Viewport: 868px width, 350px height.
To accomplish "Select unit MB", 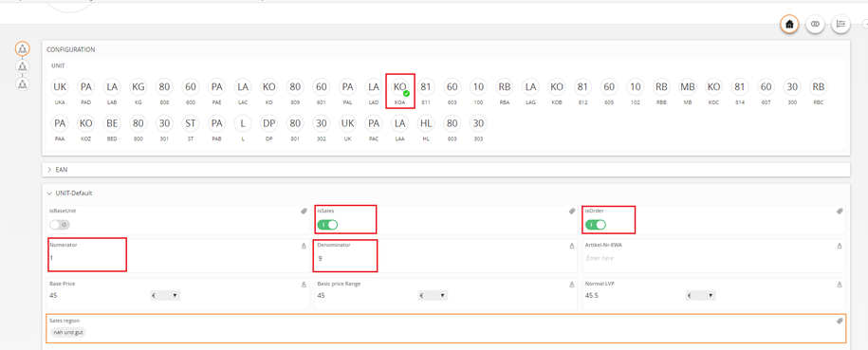I will click(688, 87).
